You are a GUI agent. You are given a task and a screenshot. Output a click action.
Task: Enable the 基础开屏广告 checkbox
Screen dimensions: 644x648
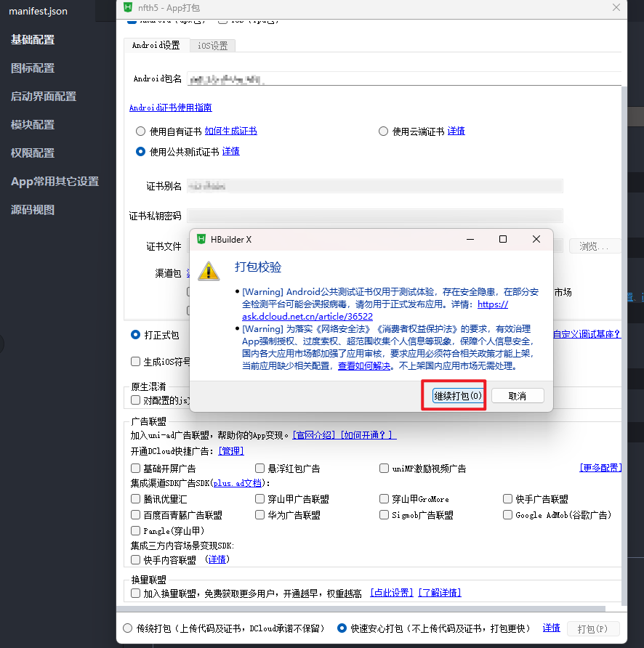[136, 469]
